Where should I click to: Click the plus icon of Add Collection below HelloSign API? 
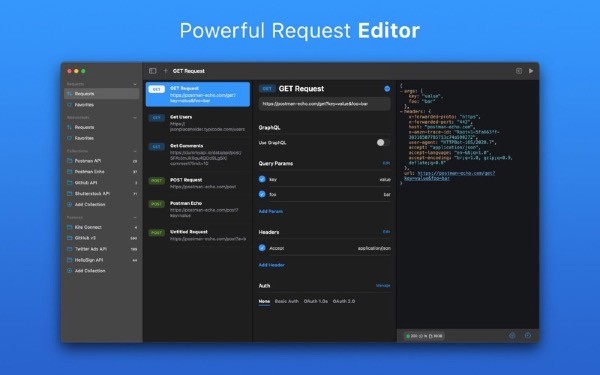pyautogui.click(x=70, y=271)
